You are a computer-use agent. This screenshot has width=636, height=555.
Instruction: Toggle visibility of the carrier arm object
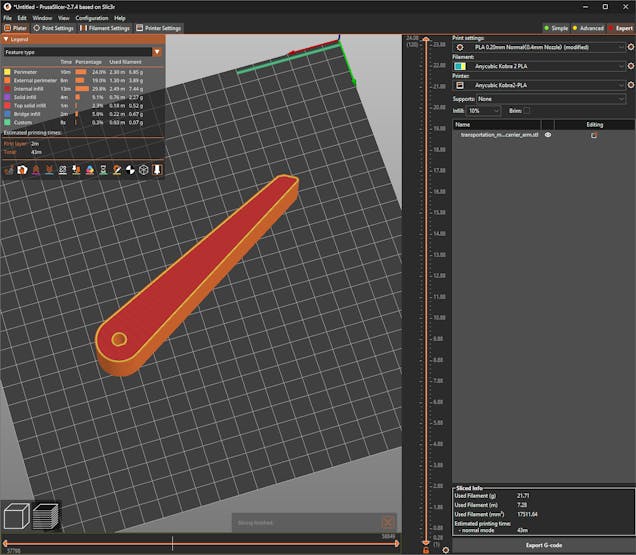[548, 135]
